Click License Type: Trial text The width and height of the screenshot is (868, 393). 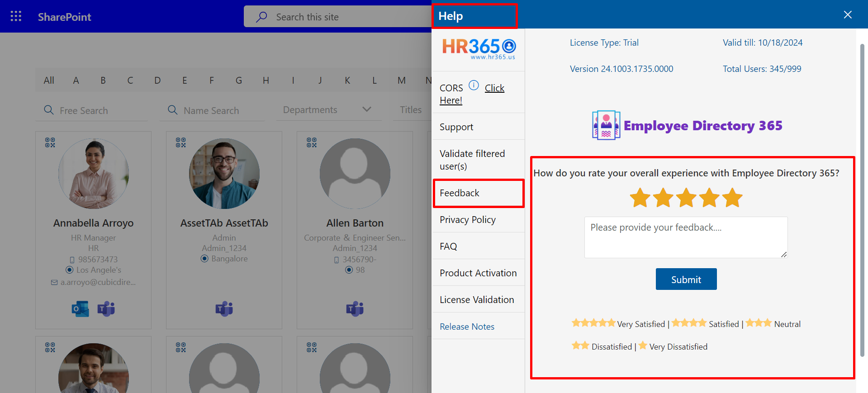[604, 43]
